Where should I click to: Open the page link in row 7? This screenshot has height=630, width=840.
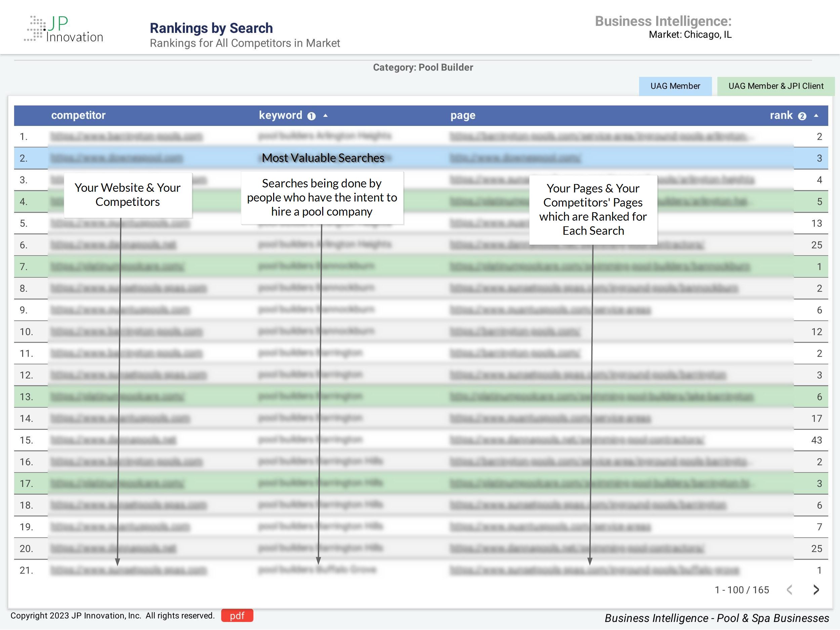[600, 266]
